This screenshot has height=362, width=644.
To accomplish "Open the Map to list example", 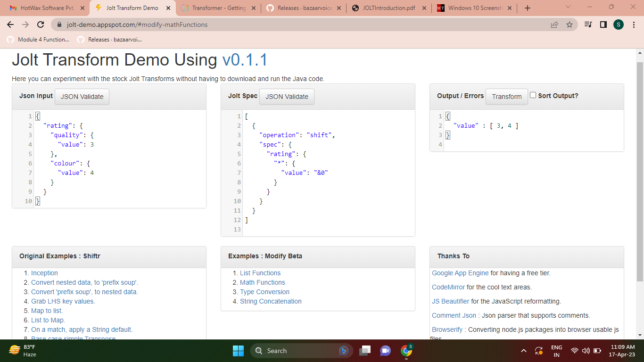I will (47, 311).
